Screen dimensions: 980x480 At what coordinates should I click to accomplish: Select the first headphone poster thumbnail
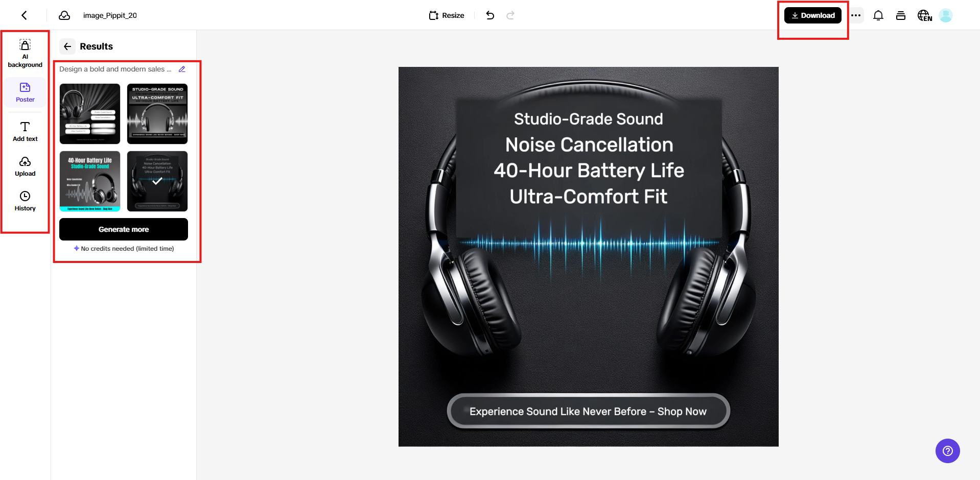click(x=90, y=114)
